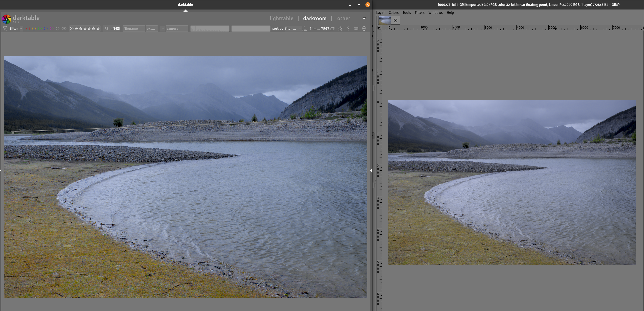
Task: Toggle image grouping icon in darktable
Action: 332,29
